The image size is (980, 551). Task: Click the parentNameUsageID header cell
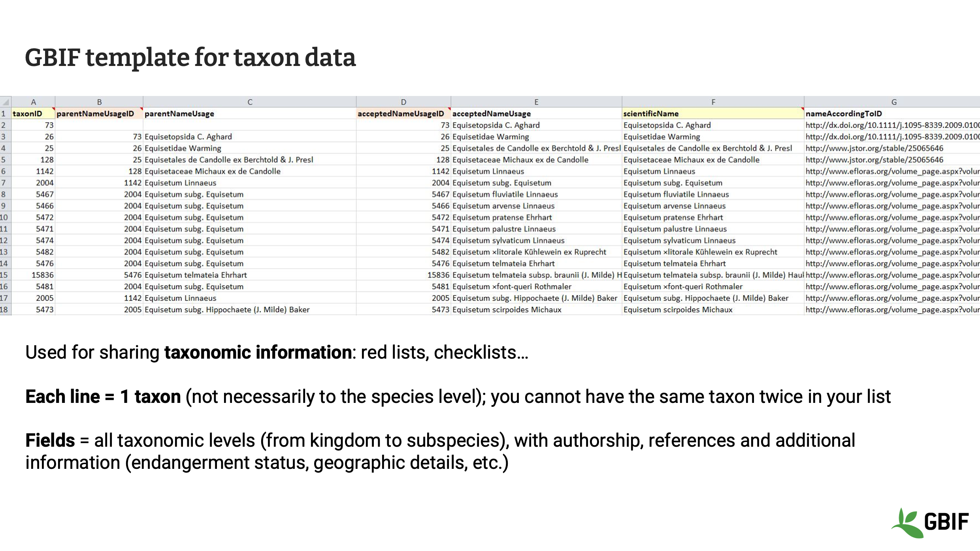pyautogui.click(x=99, y=113)
